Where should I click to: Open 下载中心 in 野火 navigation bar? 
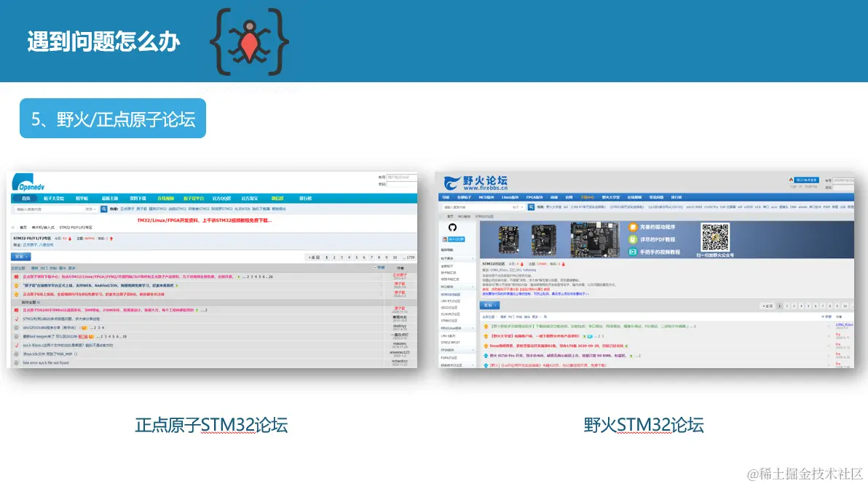588,197
